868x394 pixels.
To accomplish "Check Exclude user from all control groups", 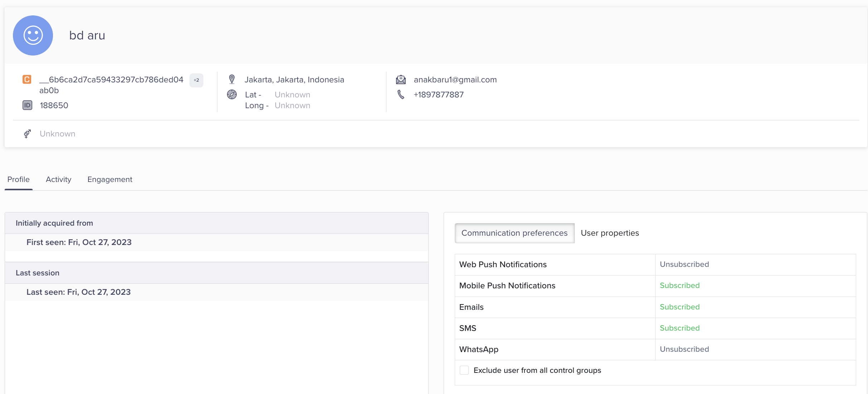I will [464, 370].
